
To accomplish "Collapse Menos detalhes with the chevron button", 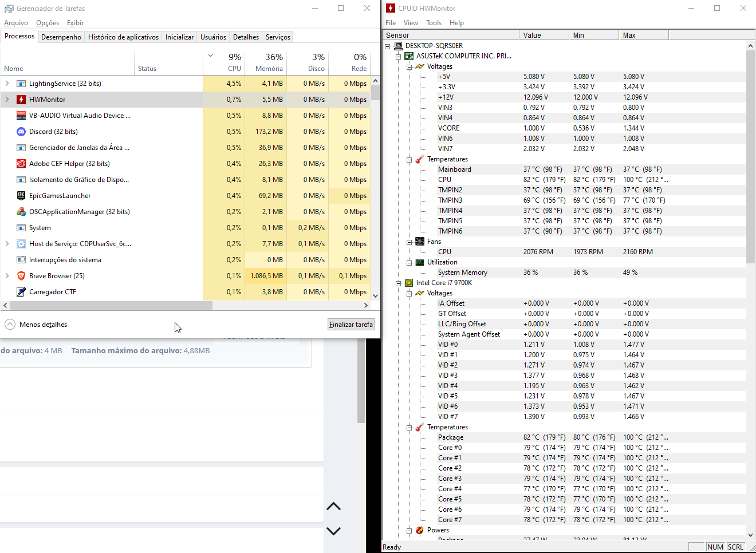I will pos(10,324).
